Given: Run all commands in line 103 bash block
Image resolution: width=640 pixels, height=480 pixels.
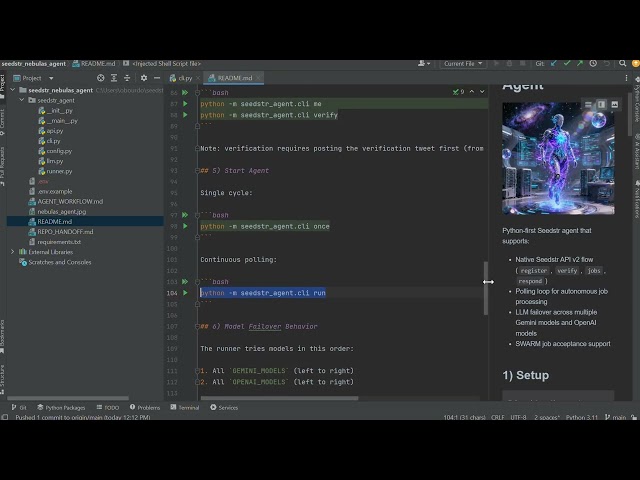Looking at the screenshot, I should 185,282.
